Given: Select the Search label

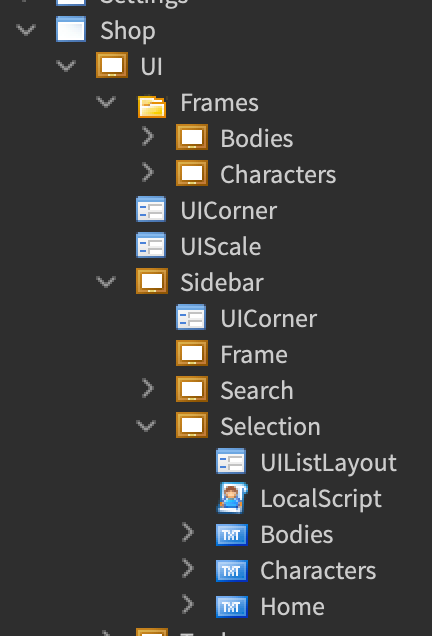Looking at the screenshot, I should pyautogui.click(x=257, y=391).
